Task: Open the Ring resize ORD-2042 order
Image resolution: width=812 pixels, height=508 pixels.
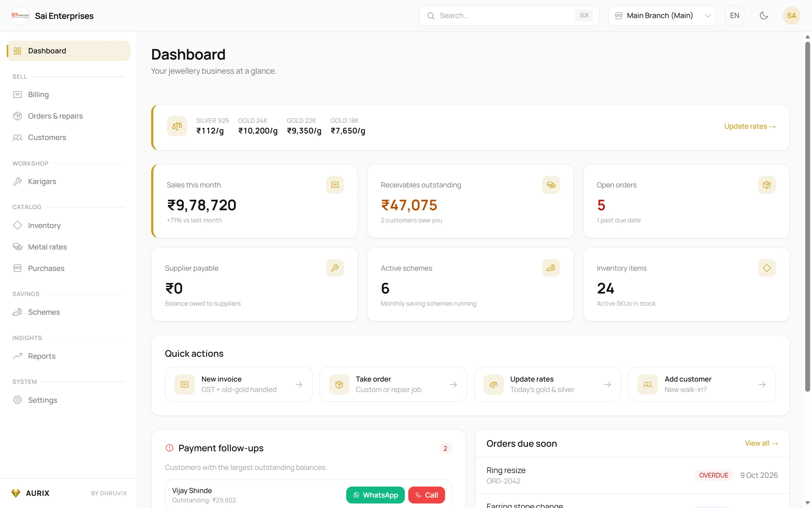Action: point(632,475)
